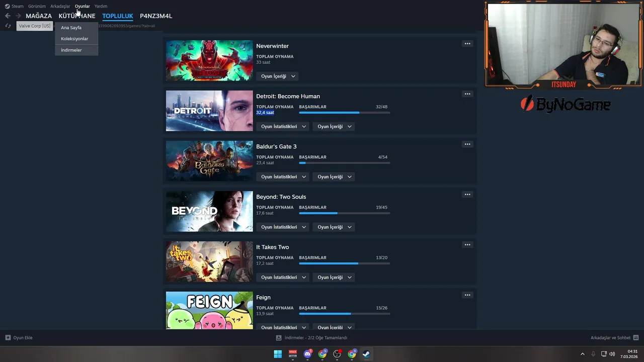Open the first Chrome taskbar icon
This screenshot has width=644, height=362.
[322, 354]
